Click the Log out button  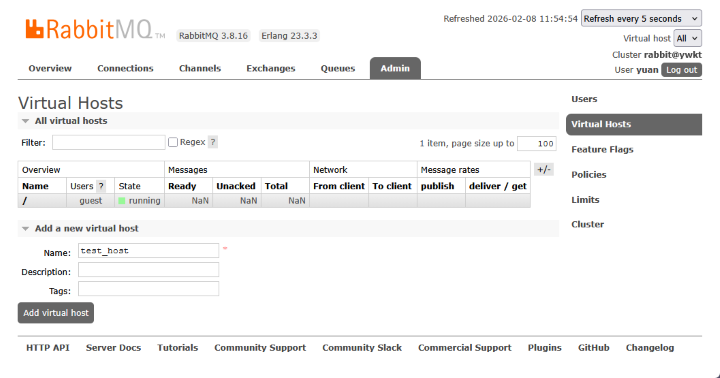pyautogui.click(x=681, y=70)
